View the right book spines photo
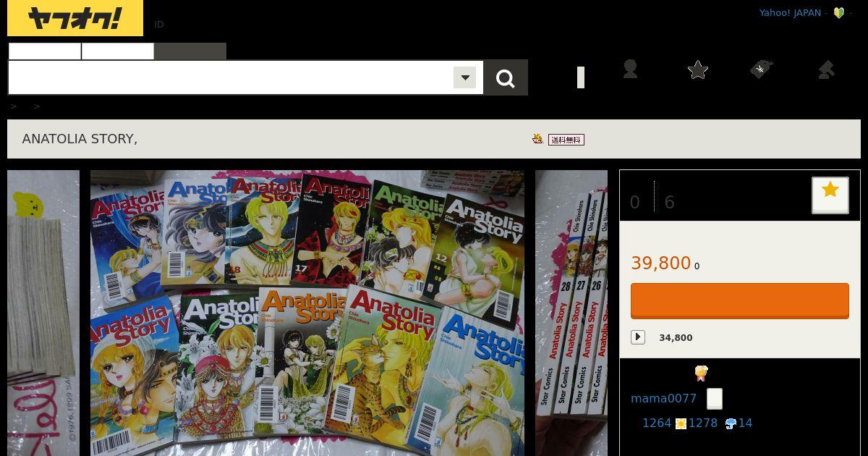 tap(571, 313)
